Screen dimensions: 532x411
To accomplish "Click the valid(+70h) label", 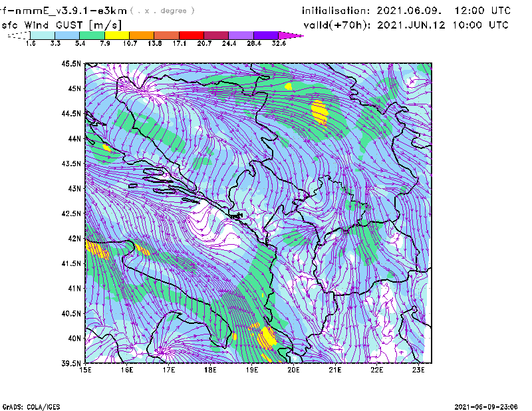I will click(337, 25).
